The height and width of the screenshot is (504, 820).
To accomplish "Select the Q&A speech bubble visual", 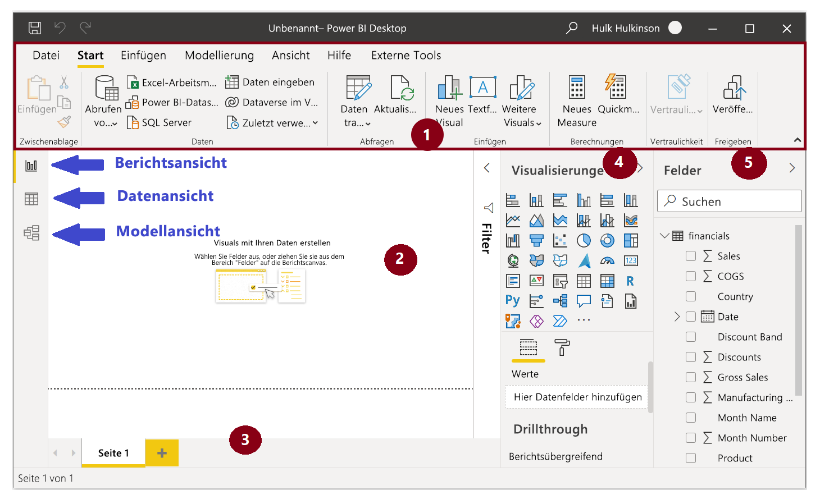I will coord(584,301).
